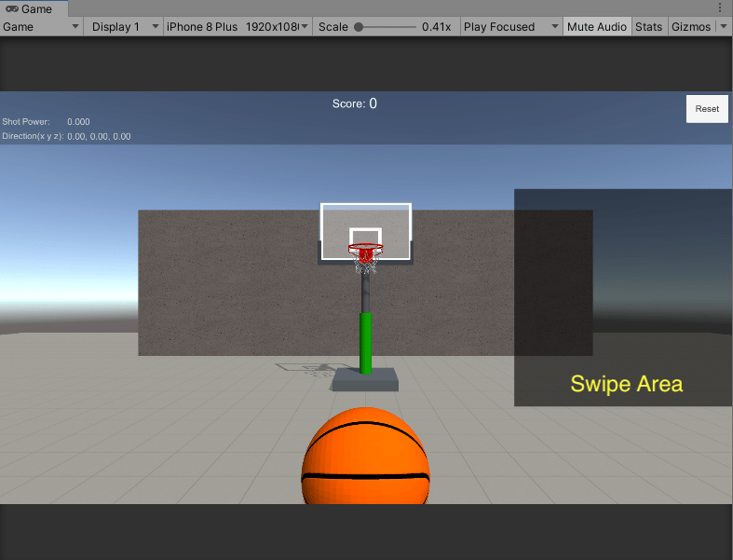Click the Shot Power: label

pos(26,122)
